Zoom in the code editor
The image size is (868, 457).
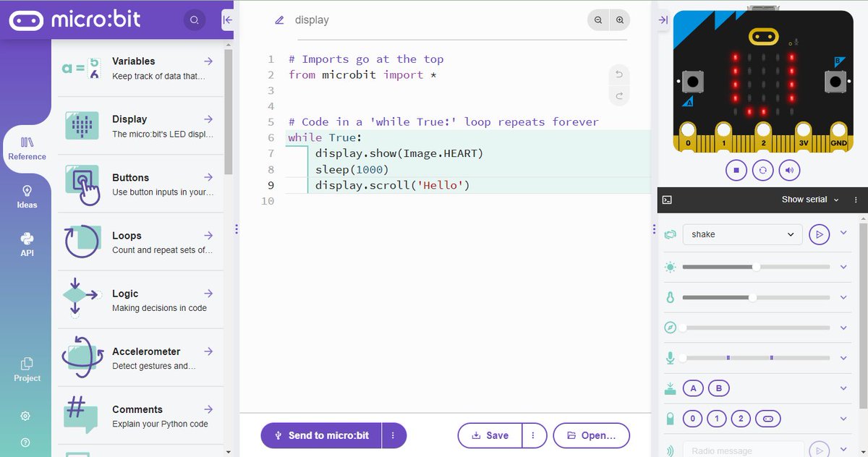tap(620, 20)
